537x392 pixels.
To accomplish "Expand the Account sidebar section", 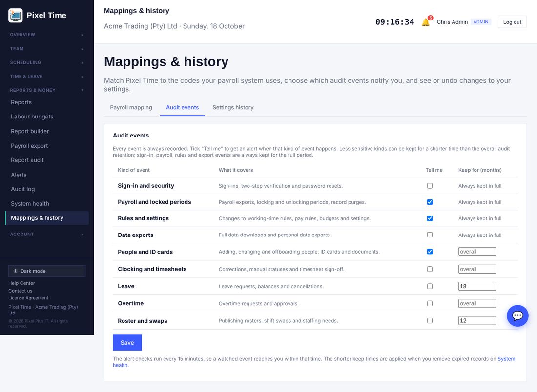I will coord(47,235).
